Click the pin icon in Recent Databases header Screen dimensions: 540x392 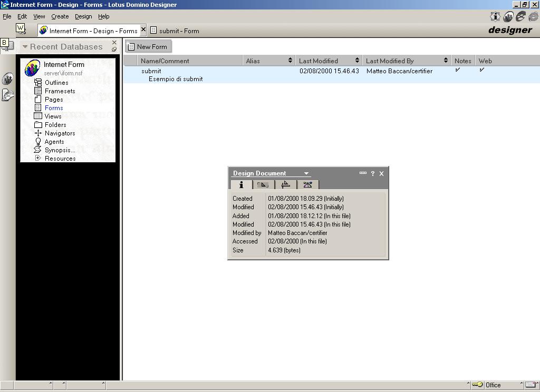(114, 50)
